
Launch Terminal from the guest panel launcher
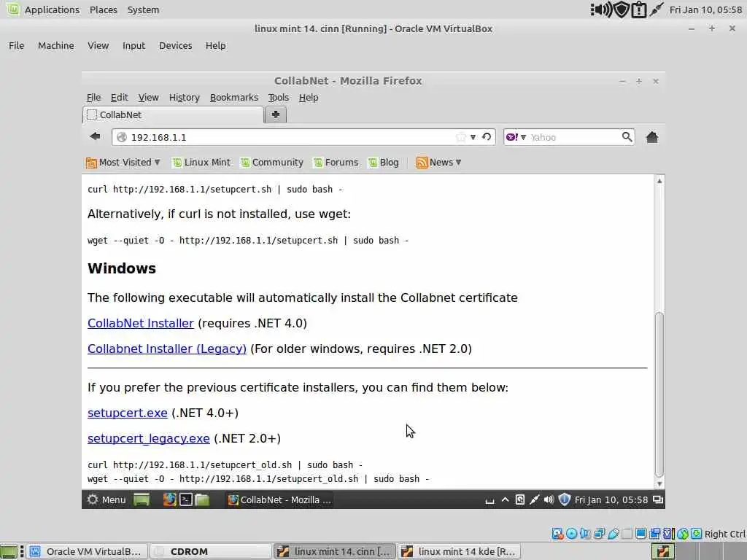coord(186,499)
